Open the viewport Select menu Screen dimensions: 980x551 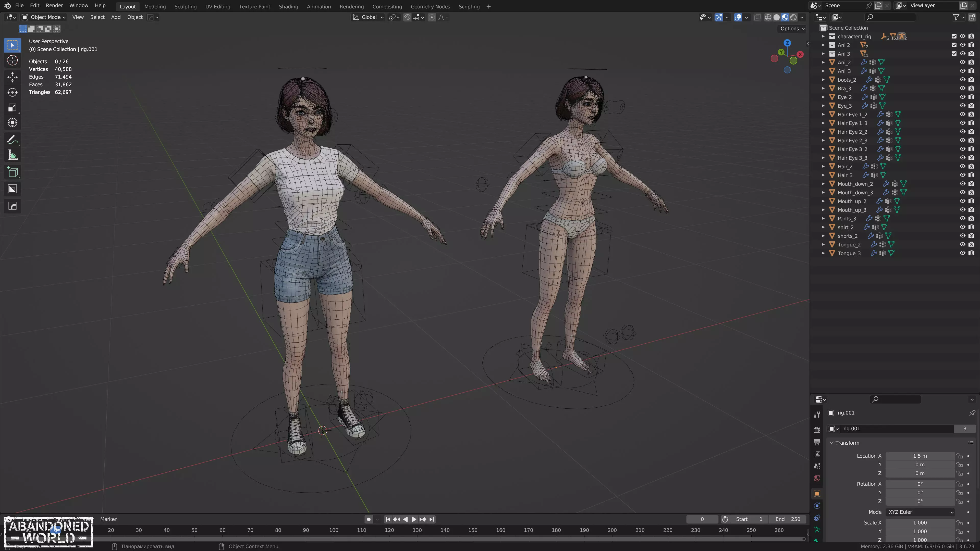pyautogui.click(x=97, y=17)
